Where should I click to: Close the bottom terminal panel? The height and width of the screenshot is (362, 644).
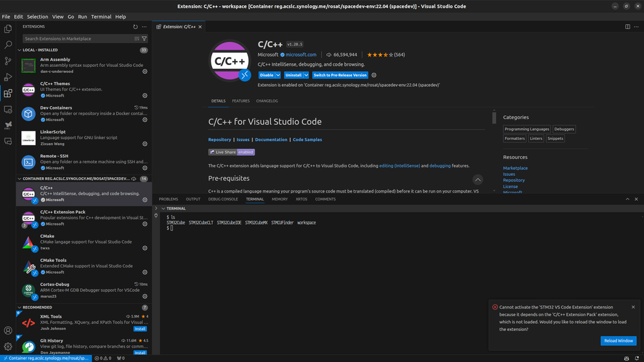(x=636, y=199)
